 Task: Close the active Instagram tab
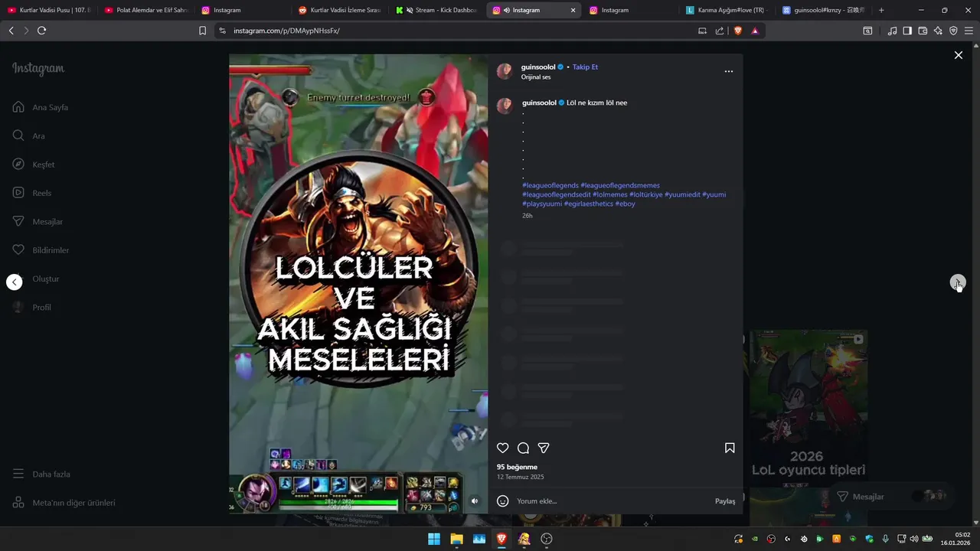tap(573, 10)
